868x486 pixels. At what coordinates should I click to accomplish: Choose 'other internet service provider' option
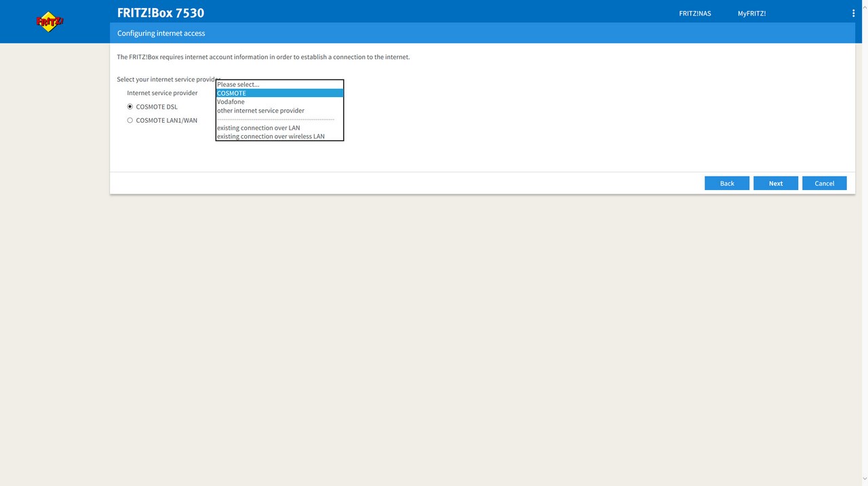(279, 111)
